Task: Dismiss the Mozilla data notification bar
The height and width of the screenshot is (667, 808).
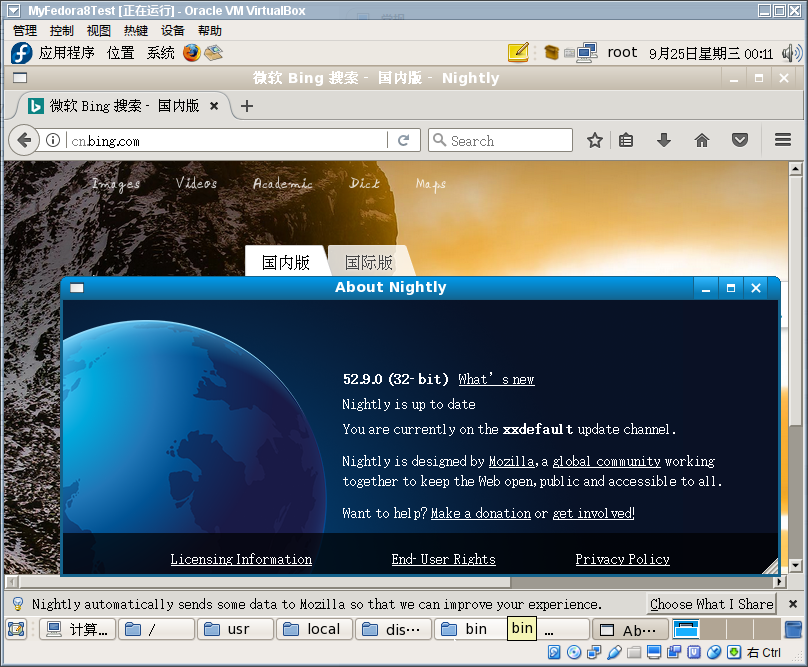Action: 793,604
